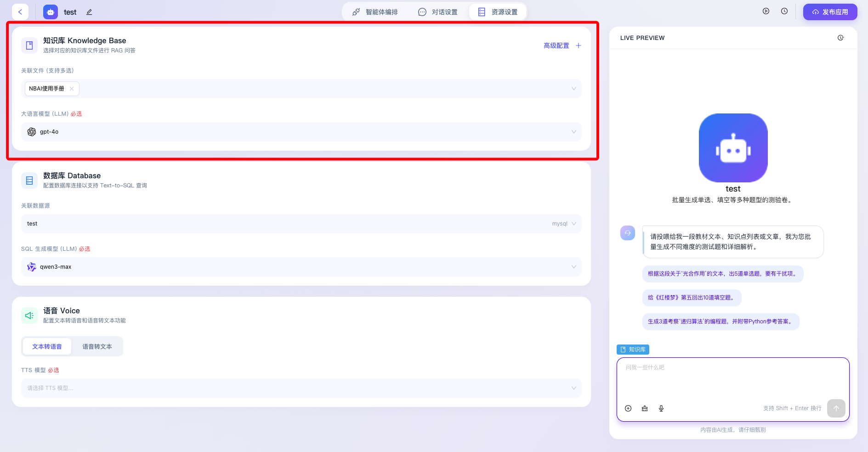Select the 文本转语音 toggle option
868x452 pixels.
pyautogui.click(x=47, y=347)
